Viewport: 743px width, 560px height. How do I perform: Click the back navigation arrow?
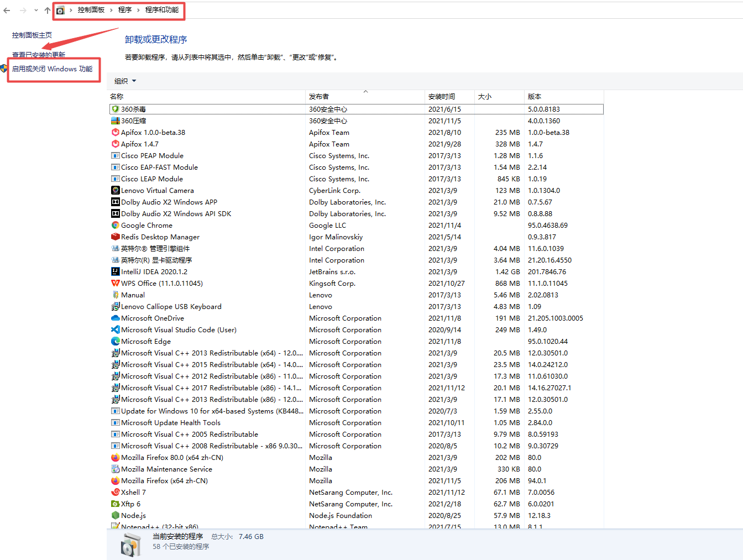click(x=7, y=10)
